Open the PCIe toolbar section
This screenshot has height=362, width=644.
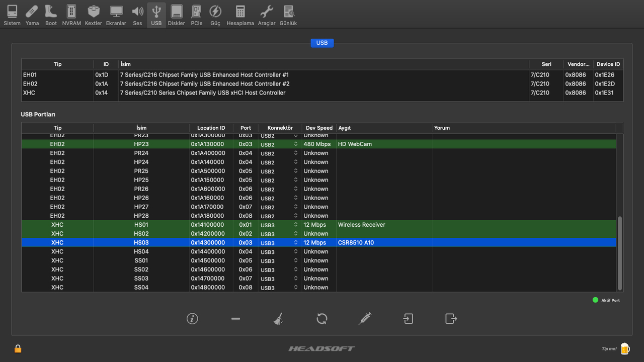click(x=197, y=15)
